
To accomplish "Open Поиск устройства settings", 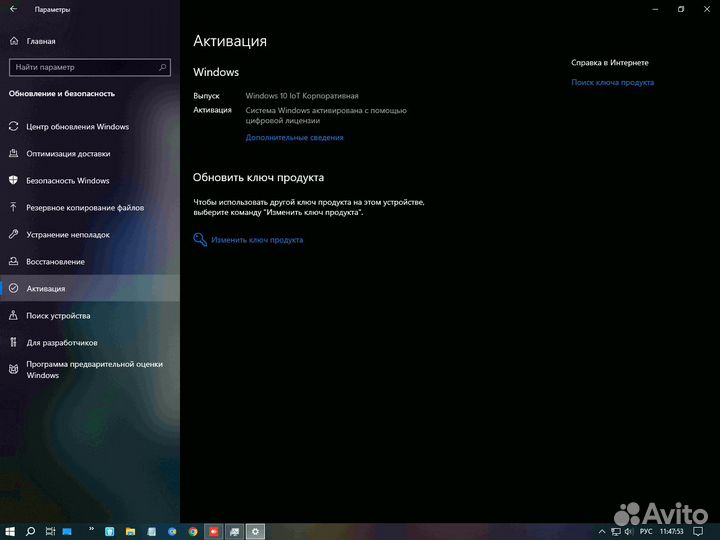I will pos(58,315).
